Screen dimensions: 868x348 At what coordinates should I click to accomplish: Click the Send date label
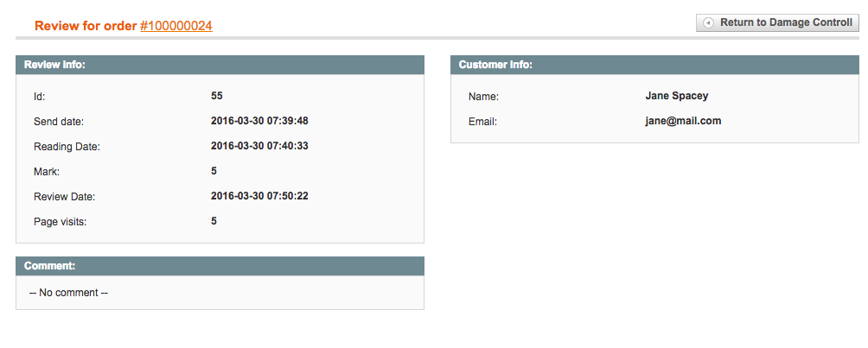59,122
